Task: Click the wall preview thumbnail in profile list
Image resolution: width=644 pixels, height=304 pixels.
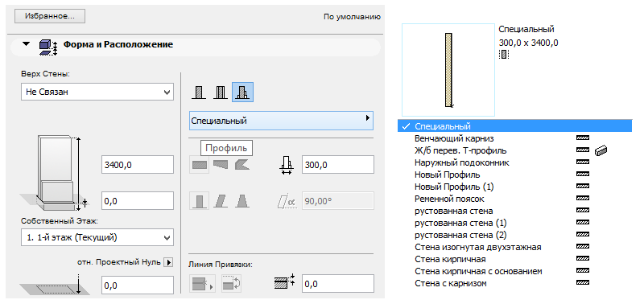Action: click(448, 70)
